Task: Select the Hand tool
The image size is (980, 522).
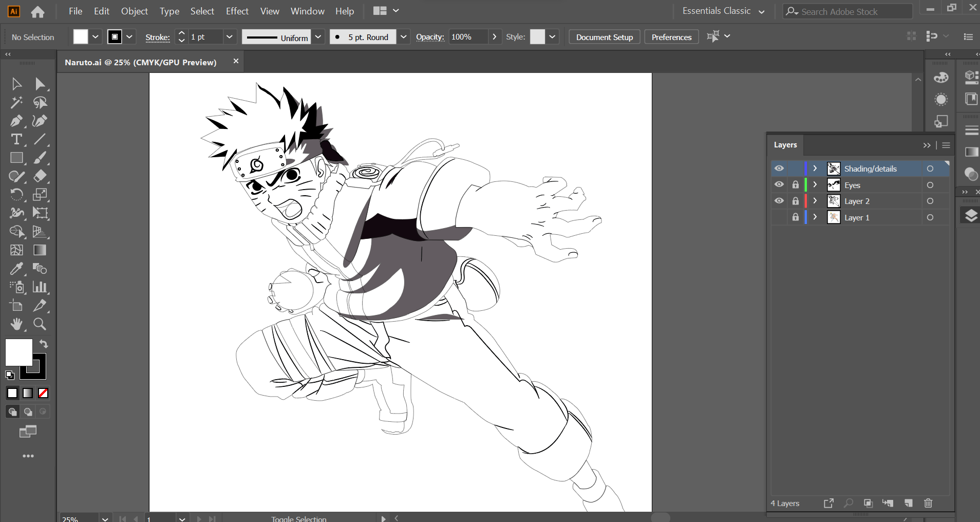Action: (x=16, y=324)
